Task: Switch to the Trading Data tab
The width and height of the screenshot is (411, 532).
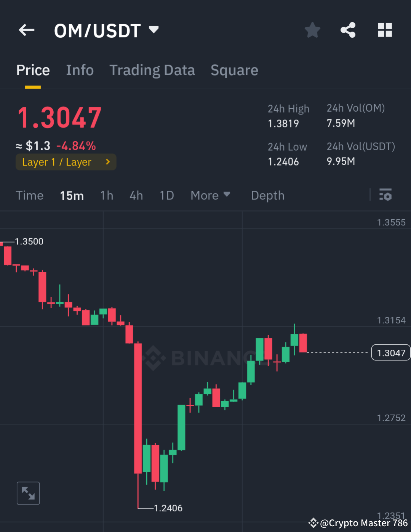Action: click(x=152, y=70)
